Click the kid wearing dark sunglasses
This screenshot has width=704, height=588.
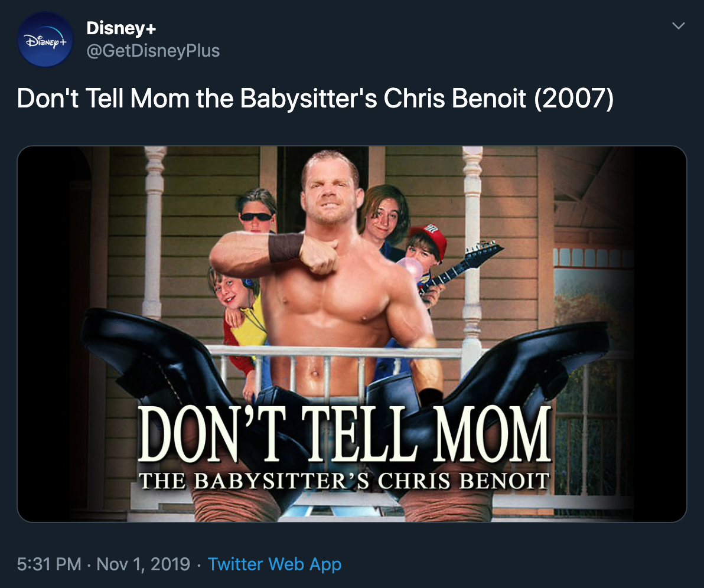pyautogui.click(x=257, y=213)
